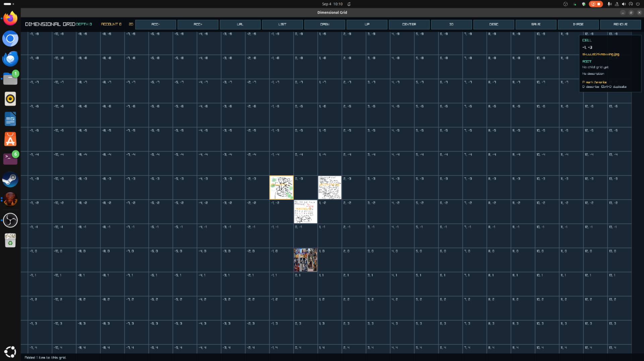Click the IMAGE button
The height and width of the screenshot is (361, 644).
click(578, 24)
